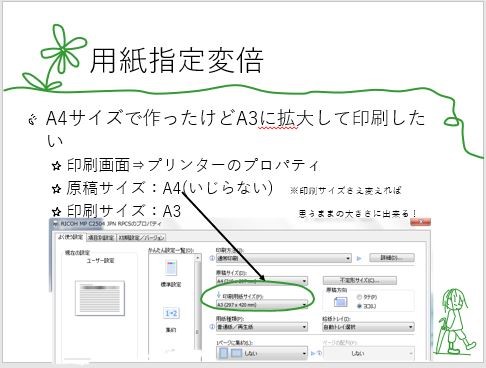Click the 不定形サイズ button
The image size is (486, 368).
[x=360, y=280]
